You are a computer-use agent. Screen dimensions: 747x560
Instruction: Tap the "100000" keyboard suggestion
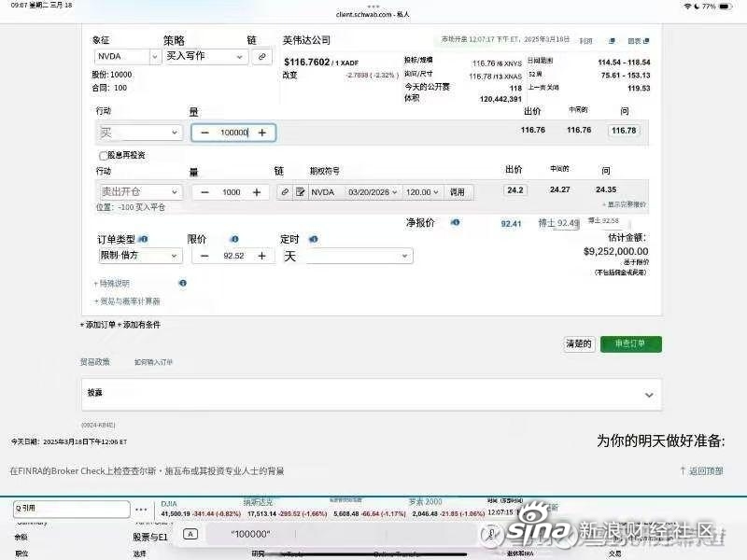[250, 534]
